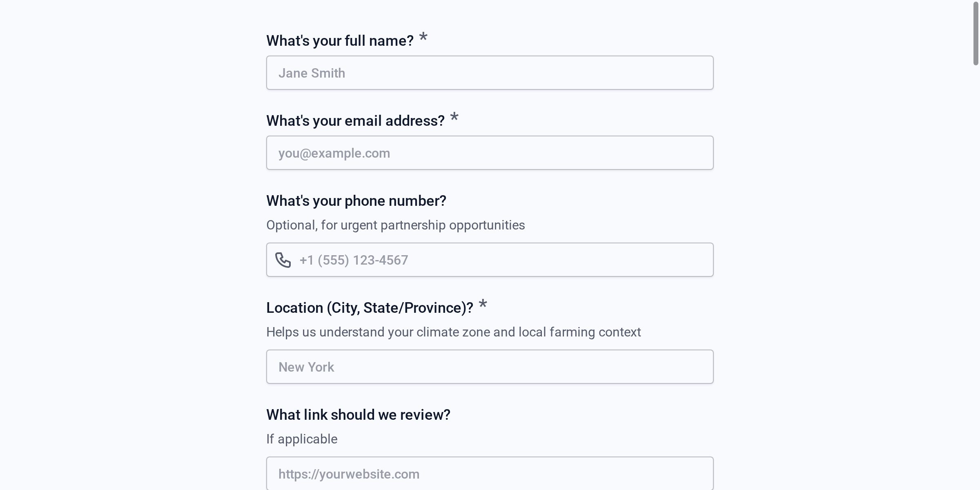Screen dimensions: 980x490
Task: Focus the full name input field
Action: pos(490,73)
